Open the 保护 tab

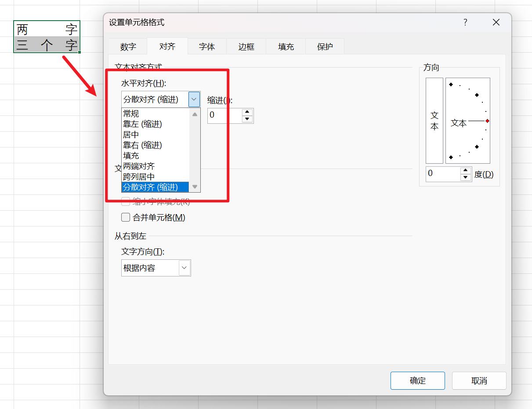(325, 47)
